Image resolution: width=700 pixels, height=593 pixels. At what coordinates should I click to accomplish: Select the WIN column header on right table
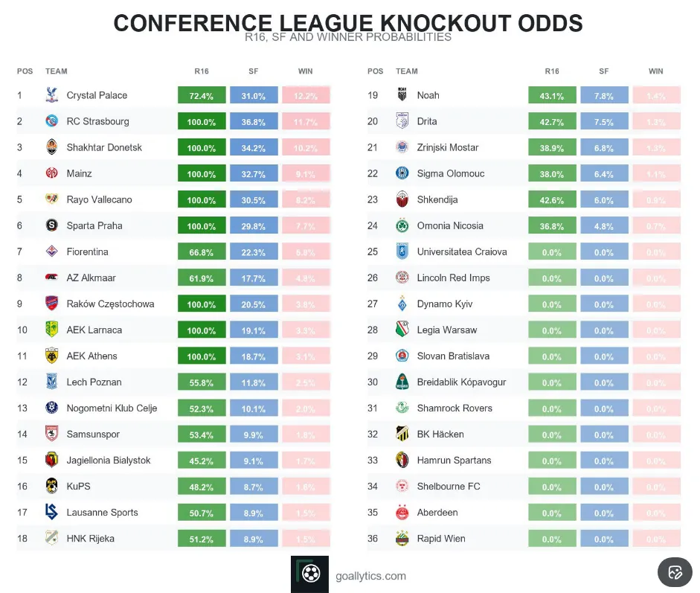click(655, 71)
